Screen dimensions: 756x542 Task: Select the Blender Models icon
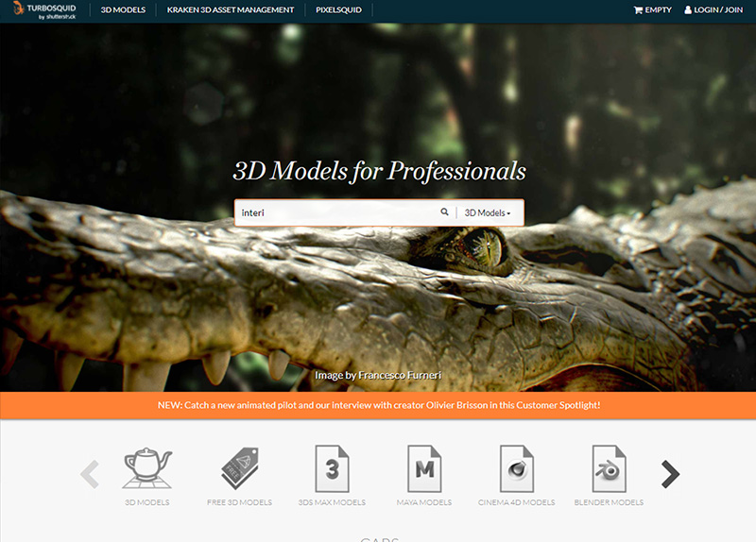tap(609, 467)
